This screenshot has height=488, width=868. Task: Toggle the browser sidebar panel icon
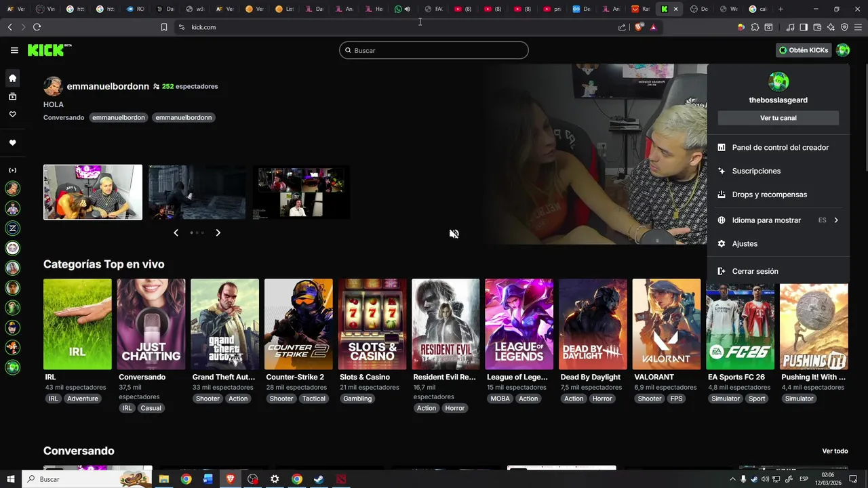click(804, 27)
